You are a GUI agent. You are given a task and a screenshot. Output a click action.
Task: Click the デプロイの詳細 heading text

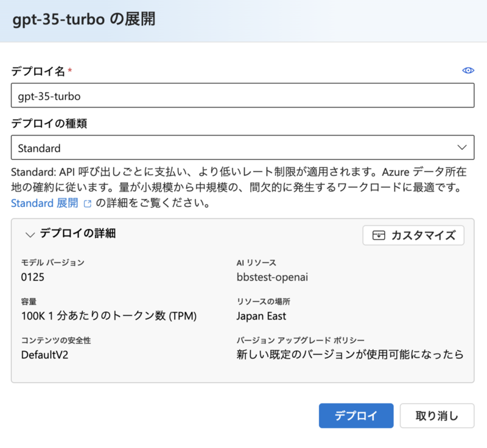tap(78, 233)
